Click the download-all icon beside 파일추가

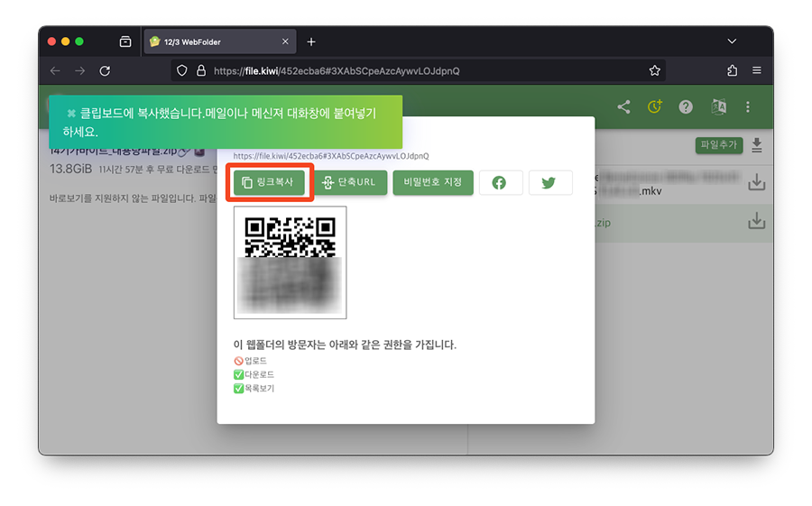757,145
